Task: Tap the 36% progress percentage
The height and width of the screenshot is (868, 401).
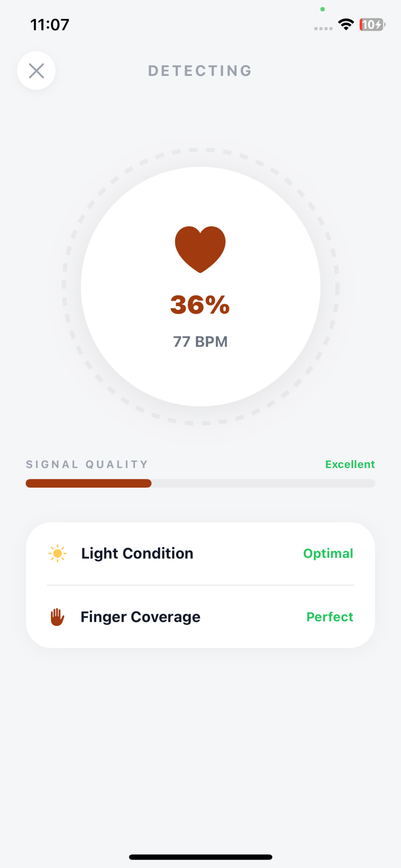Action: point(200,305)
